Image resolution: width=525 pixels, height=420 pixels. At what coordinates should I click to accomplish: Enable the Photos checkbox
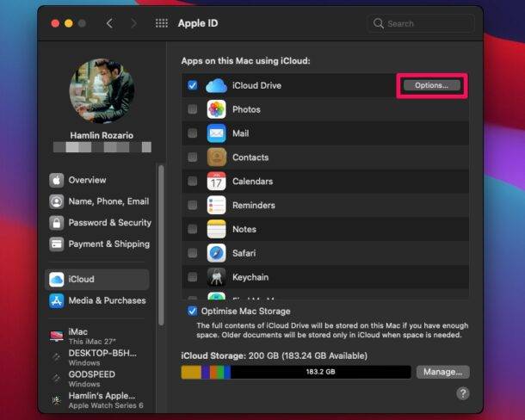point(193,109)
